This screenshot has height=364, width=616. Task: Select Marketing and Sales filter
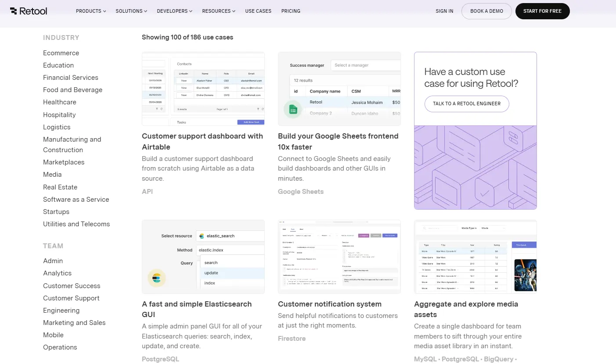tap(74, 323)
